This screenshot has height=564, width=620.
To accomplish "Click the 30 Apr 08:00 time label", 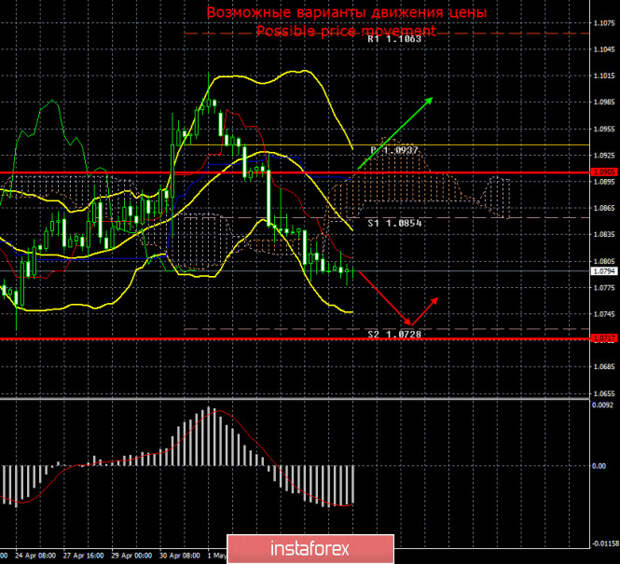I will tap(180, 555).
